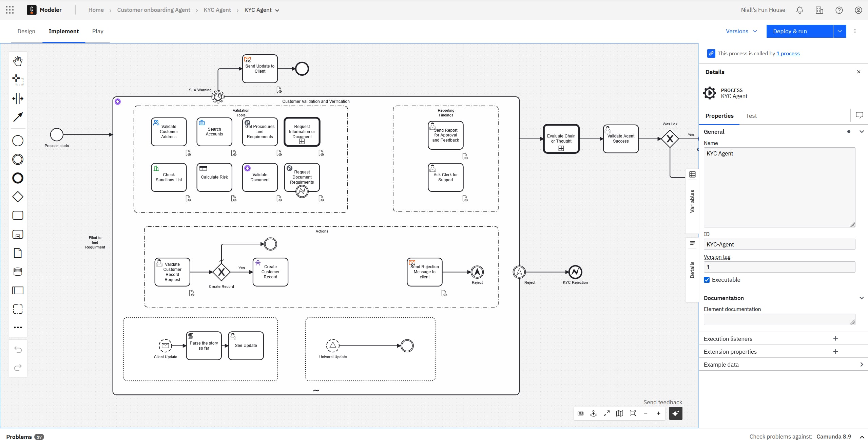Fit the diagram to viewport
The image size is (868, 444).
pyautogui.click(x=633, y=413)
